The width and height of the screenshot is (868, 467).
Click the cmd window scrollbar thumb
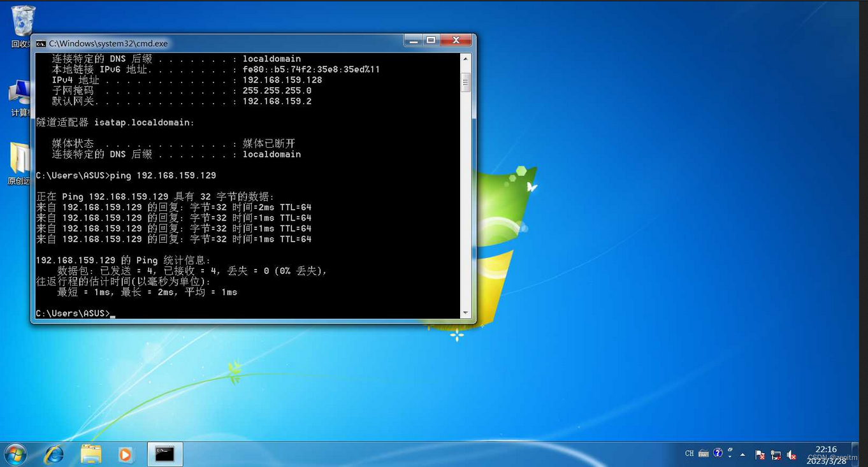point(465,83)
